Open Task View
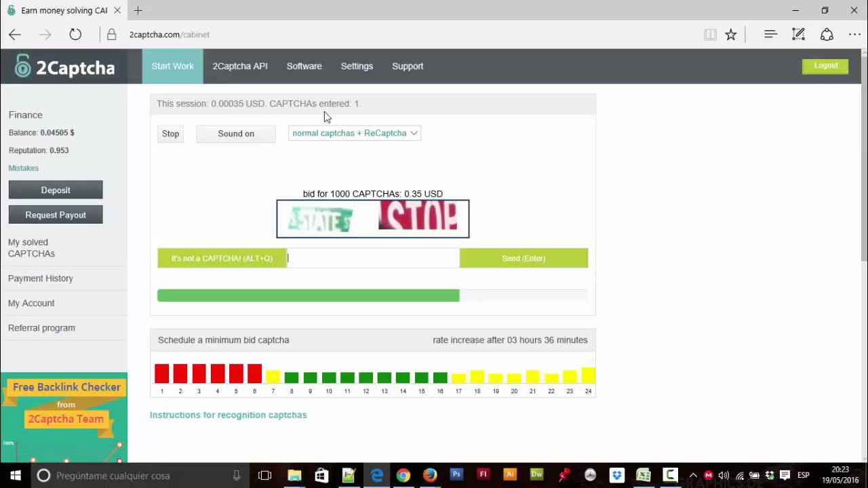The image size is (868, 488). tap(265, 476)
